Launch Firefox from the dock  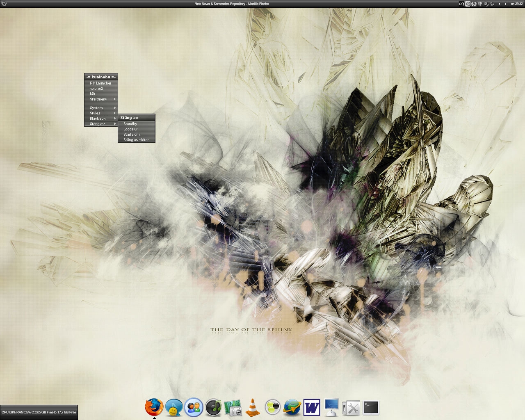point(154,407)
